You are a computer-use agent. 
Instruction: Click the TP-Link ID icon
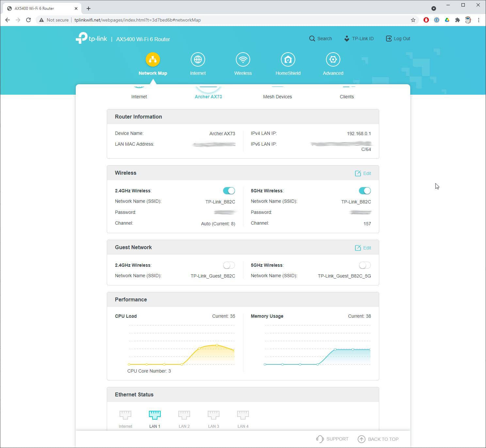pos(347,39)
